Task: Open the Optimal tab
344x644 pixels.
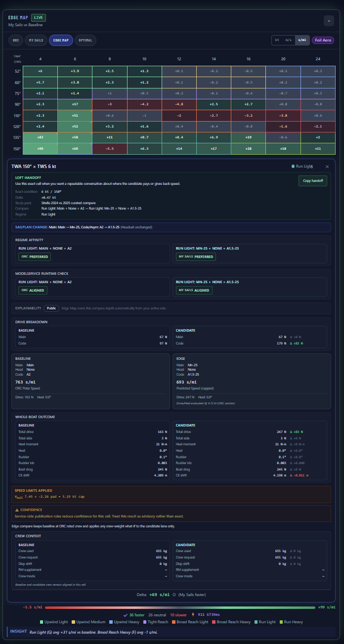Action: pyautogui.click(x=86, y=40)
